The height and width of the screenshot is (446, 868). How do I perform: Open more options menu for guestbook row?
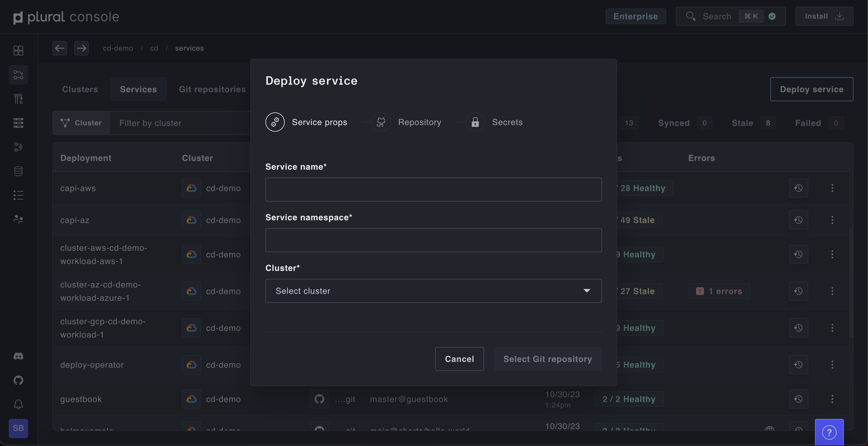pyautogui.click(x=832, y=399)
